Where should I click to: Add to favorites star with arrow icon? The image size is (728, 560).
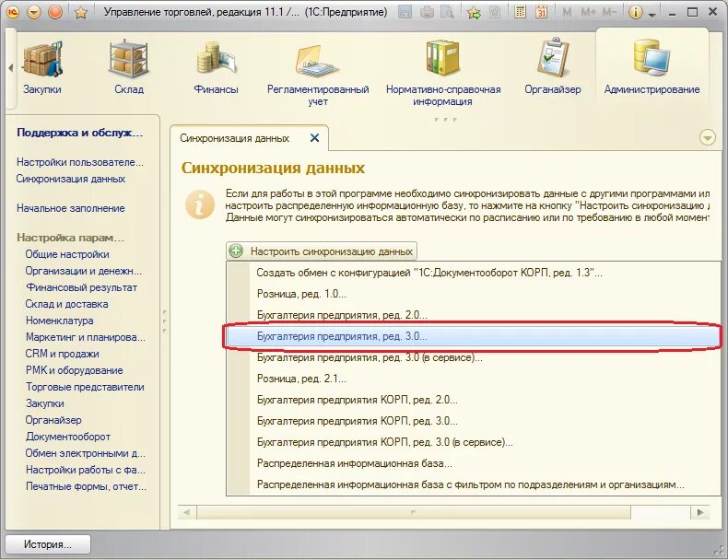point(474,13)
